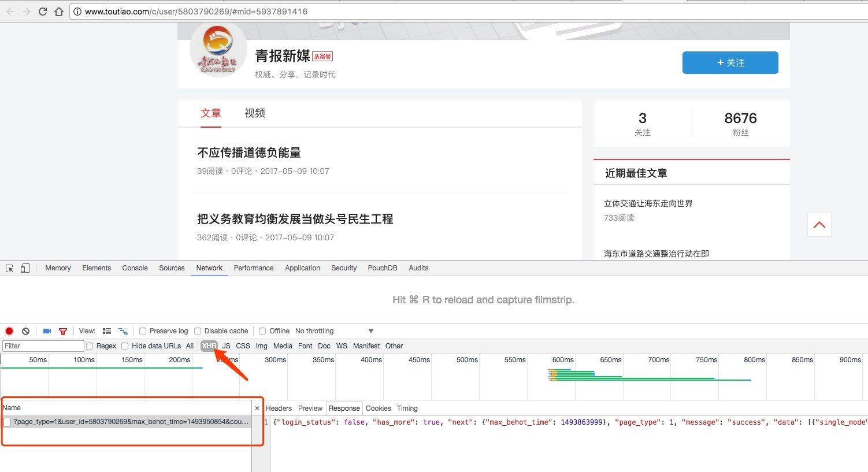The height and width of the screenshot is (472, 868).
Task: Close the request details pane X
Action: 257,408
